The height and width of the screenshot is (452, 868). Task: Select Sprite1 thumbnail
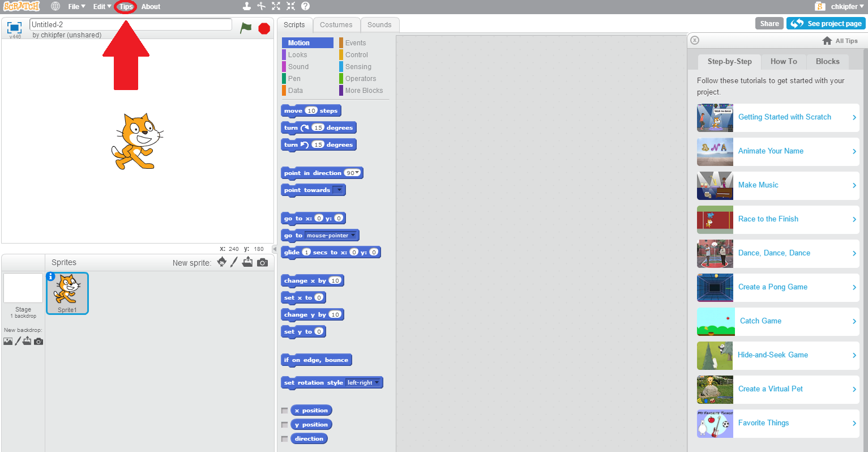point(67,293)
